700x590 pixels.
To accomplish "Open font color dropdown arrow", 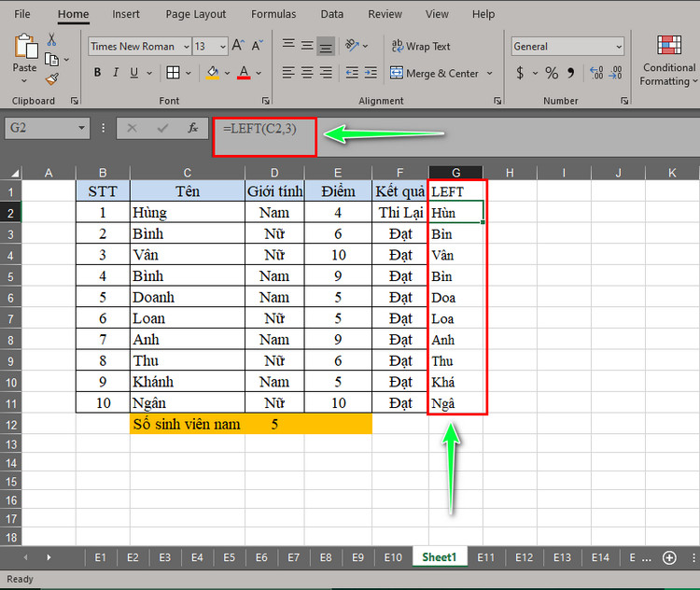I will (259, 73).
